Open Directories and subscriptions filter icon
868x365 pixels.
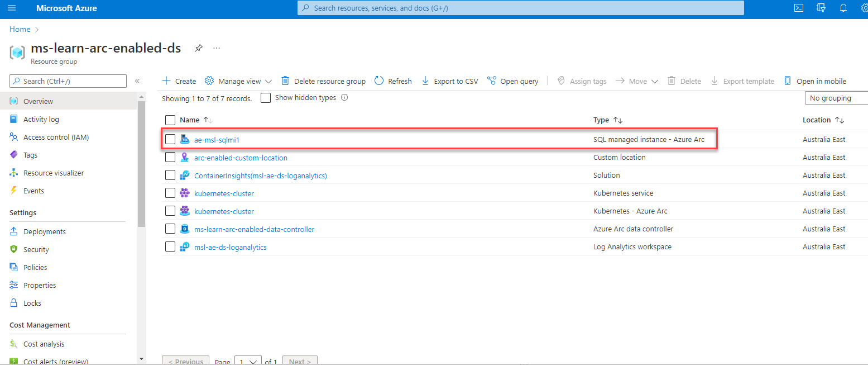(821, 8)
